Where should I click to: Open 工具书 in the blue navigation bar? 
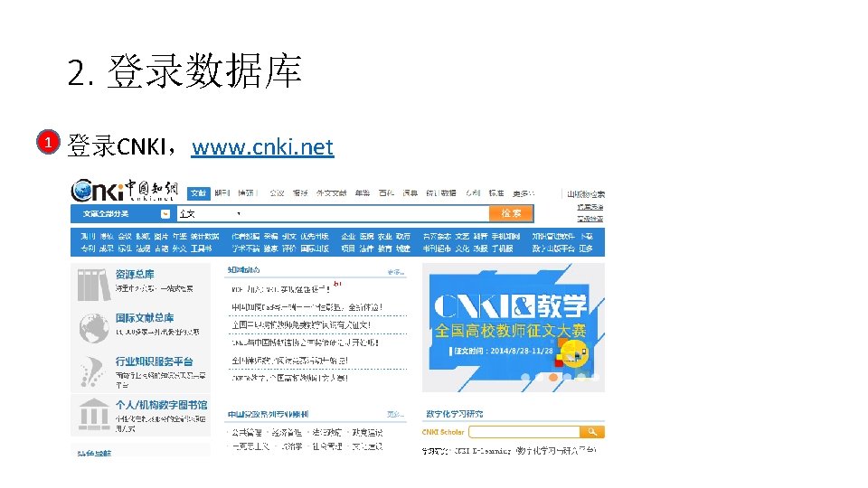tap(201, 249)
